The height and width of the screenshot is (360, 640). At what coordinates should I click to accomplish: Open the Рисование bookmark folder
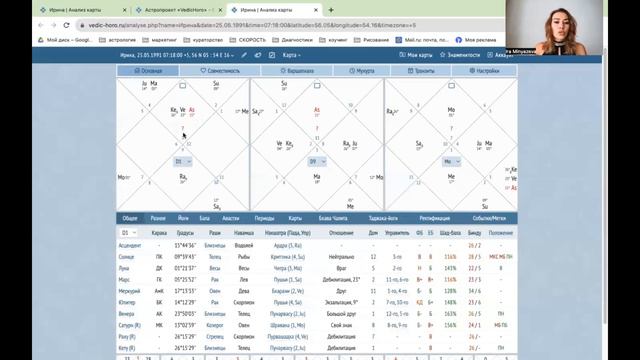point(371,40)
